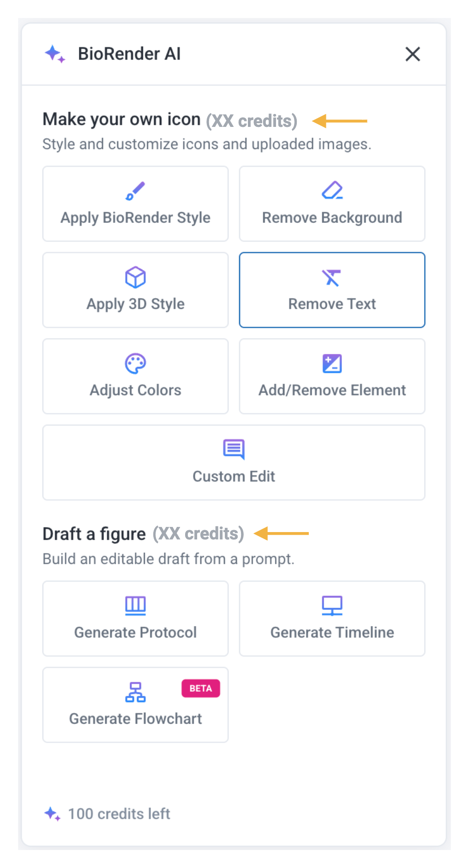Select the Apply BioRender Style label
469x868 pixels.
tap(135, 218)
